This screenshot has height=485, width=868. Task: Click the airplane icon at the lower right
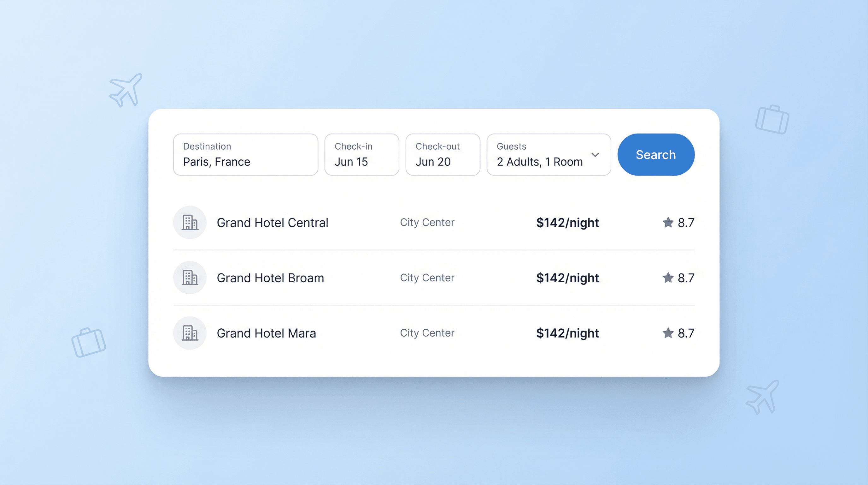coord(763,397)
